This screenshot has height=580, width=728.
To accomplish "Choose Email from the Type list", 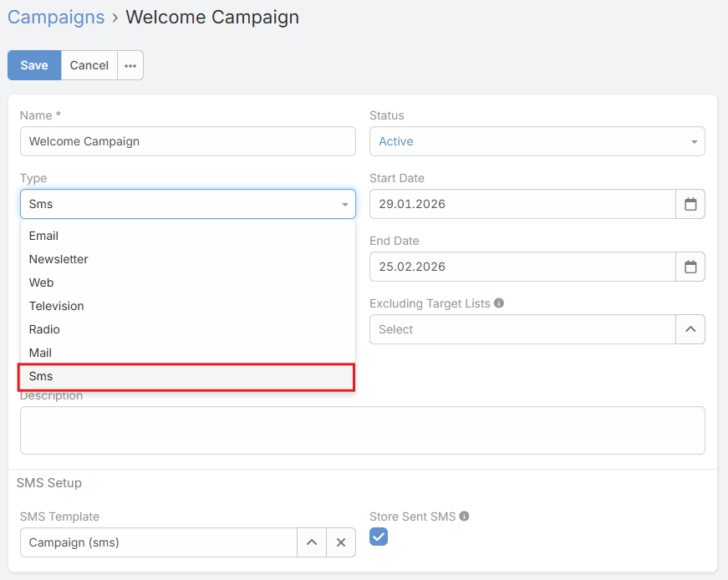I will (43, 236).
